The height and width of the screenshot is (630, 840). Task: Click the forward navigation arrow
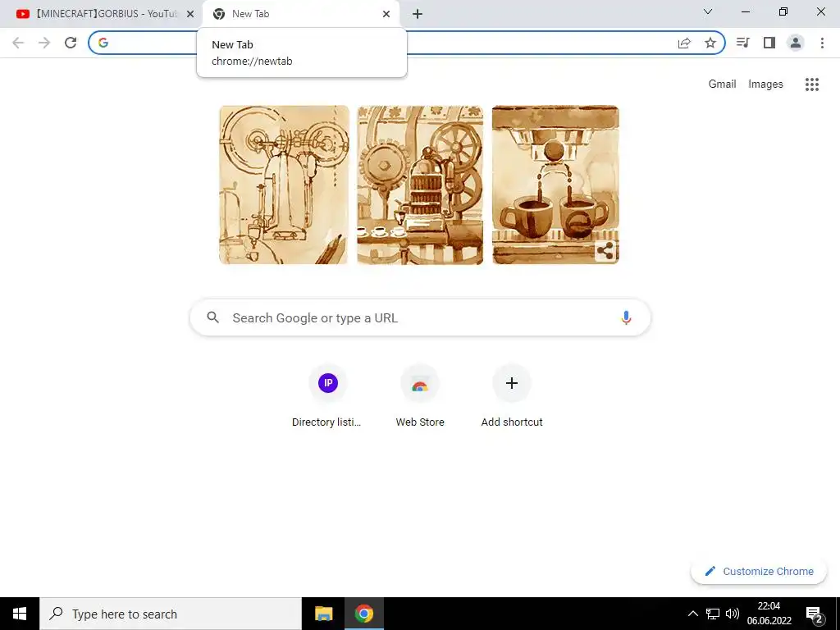[44, 43]
